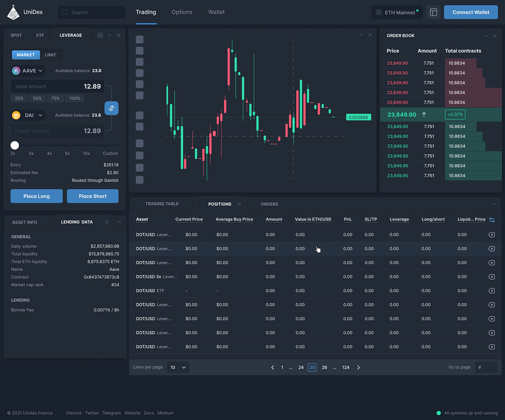Go to page 26 in pagination
This screenshot has height=420, width=505.
[324, 367]
